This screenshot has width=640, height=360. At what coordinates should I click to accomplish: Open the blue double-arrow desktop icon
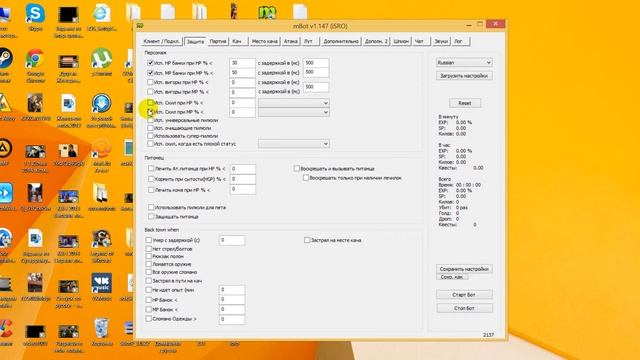click(6, 193)
